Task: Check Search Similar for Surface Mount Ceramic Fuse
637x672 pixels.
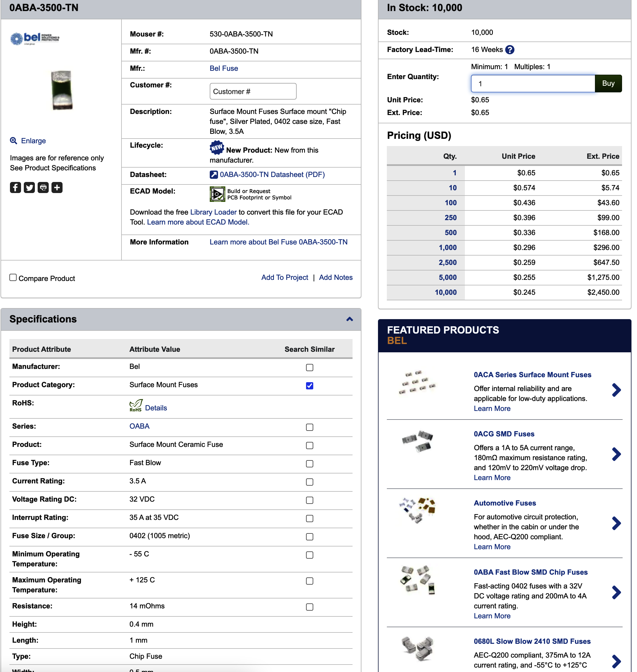Action: click(x=310, y=446)
